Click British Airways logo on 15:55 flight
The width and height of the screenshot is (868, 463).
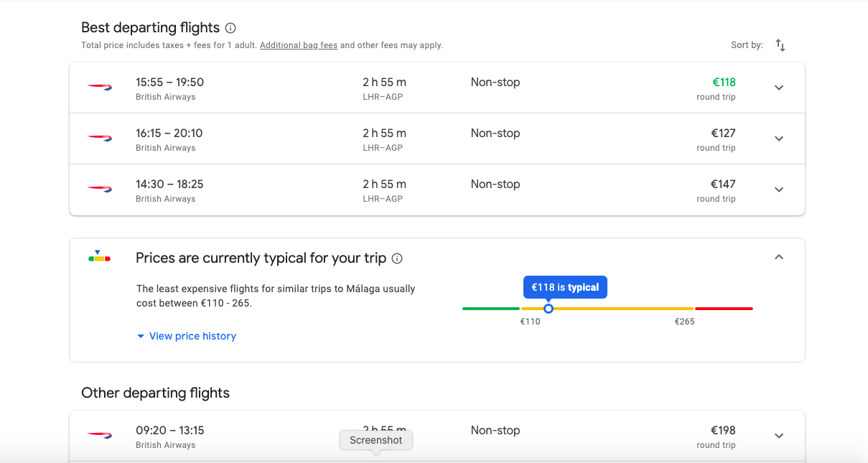click(x=100, y=87)
